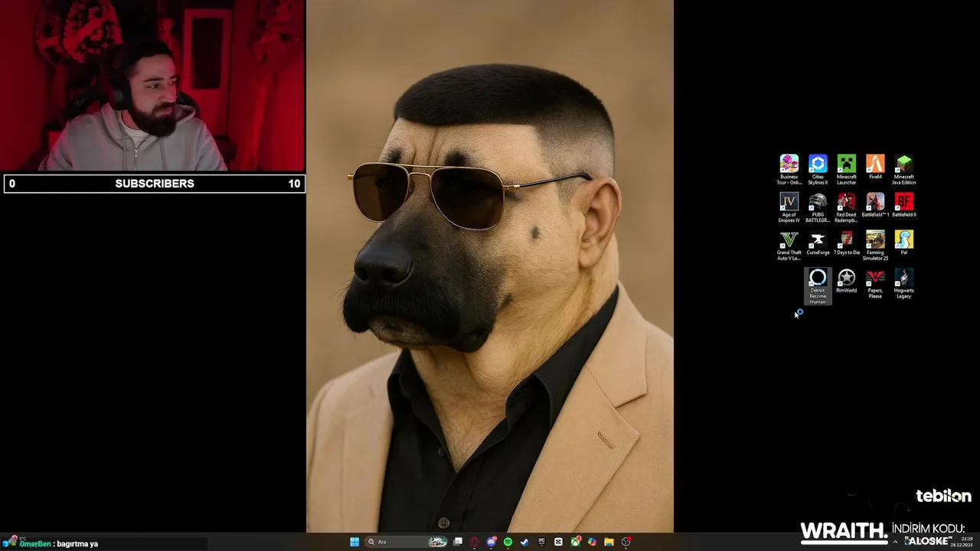Select Red Dead Redemption shortcut
This screenshot has height=551, width=980.
coord(847,207)
